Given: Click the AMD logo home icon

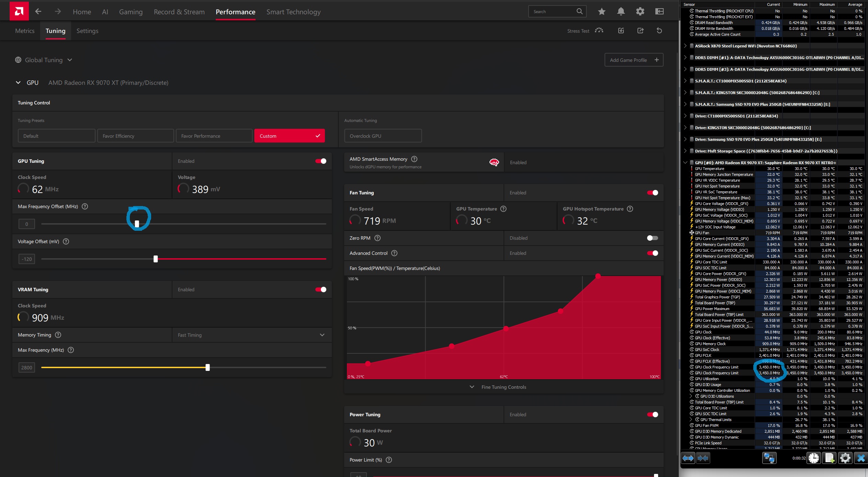Looking at the screenshot, I should 19,11.
